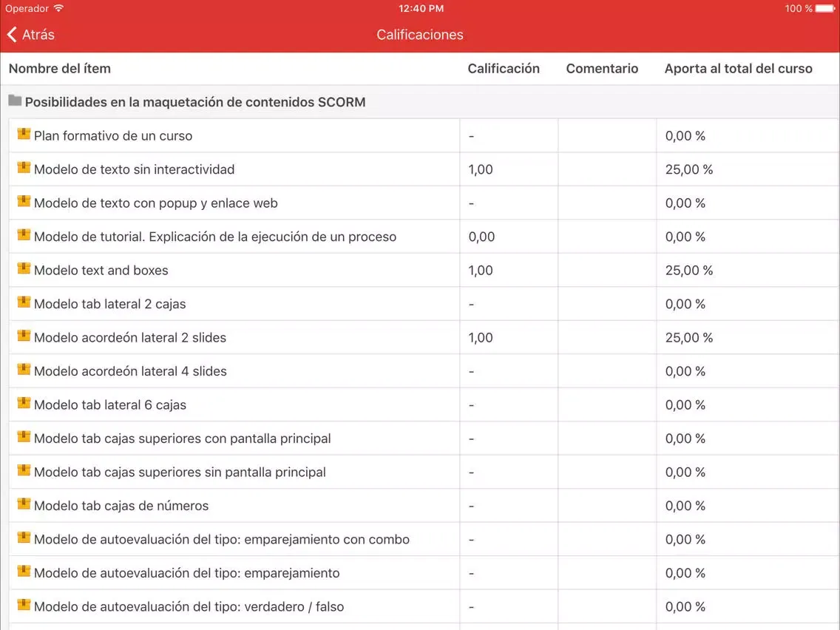This screenshot has height=630, width=840.
Task: Click the Posibilidades en la maquetación category title
Action: pos(195,102)
